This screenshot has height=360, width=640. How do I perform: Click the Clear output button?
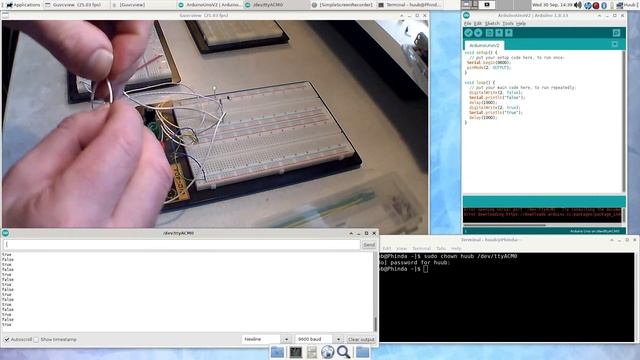pyautogui.click(x=361, y=340)
